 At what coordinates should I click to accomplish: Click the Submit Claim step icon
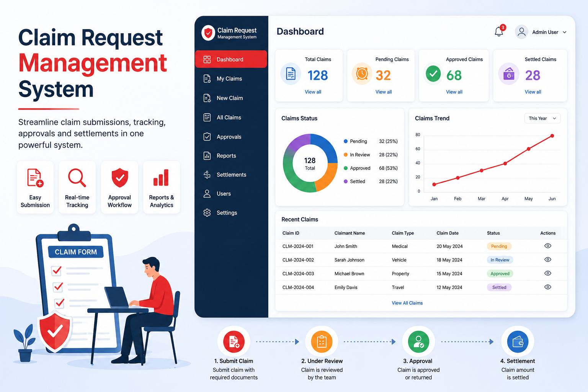[x=234, y=341]
